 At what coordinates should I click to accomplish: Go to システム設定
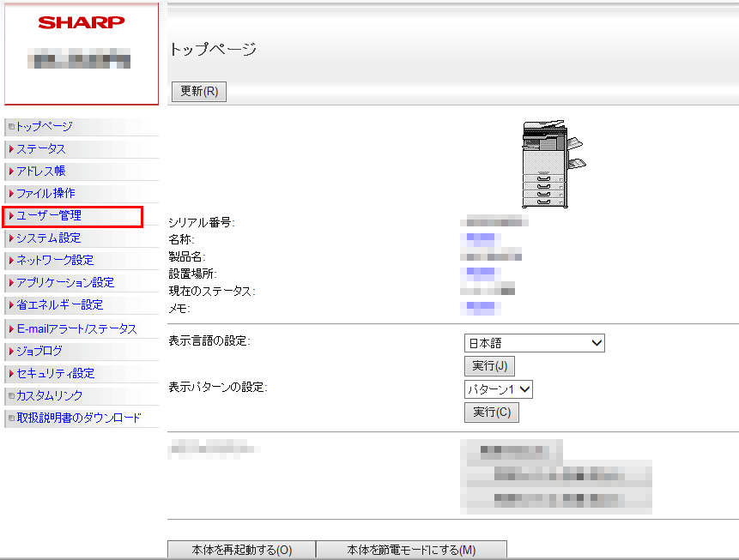pyautogui.click(x=49, y=238)
